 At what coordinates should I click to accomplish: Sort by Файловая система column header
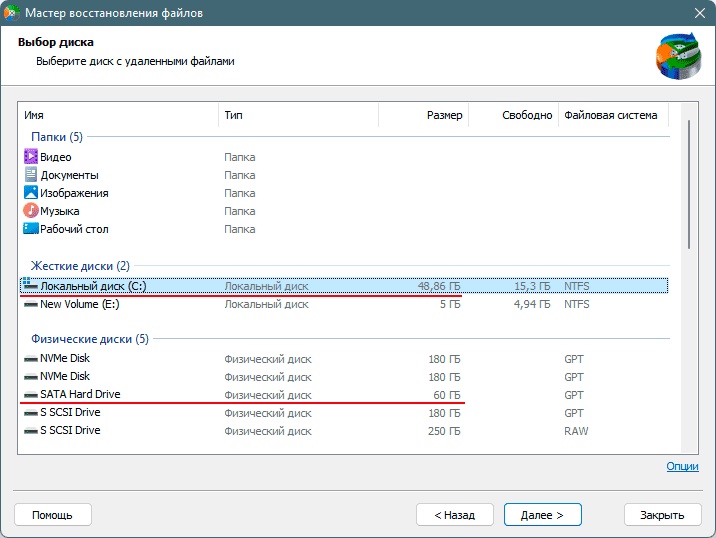(x=614, y=115)
